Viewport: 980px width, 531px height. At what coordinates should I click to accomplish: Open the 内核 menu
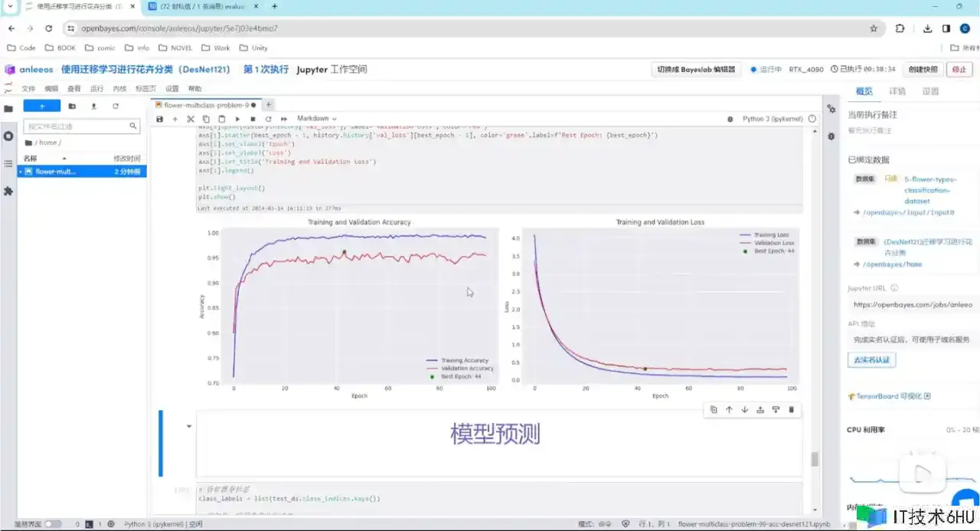[x=119, y=89]
